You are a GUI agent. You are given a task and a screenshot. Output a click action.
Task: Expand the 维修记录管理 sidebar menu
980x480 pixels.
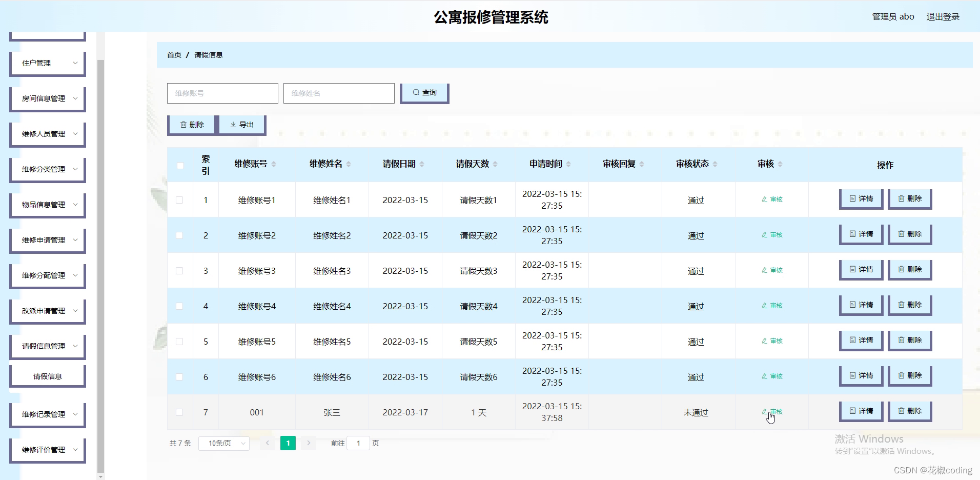[48, 415]
